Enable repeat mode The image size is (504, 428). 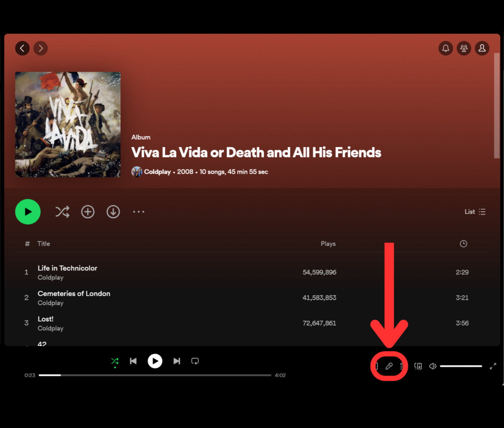pos(195,361)
